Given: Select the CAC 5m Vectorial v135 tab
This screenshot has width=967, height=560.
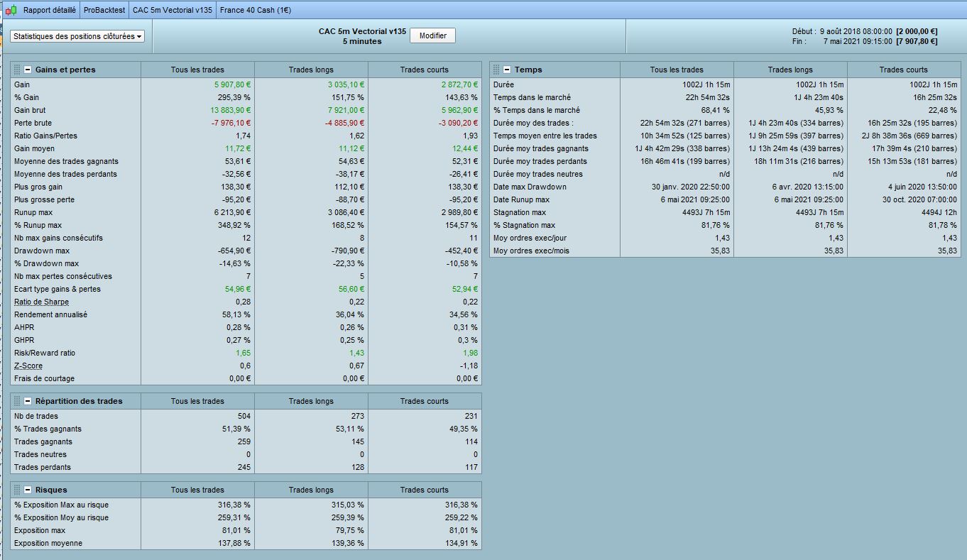Looking at the screenshot, I should (x=172, y=11).
